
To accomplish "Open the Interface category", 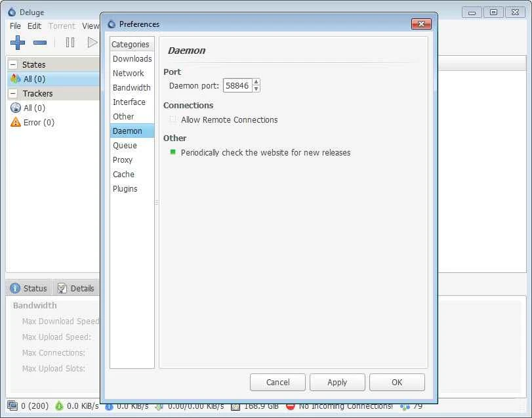I will pyautogui.click(x=132, y=102).
